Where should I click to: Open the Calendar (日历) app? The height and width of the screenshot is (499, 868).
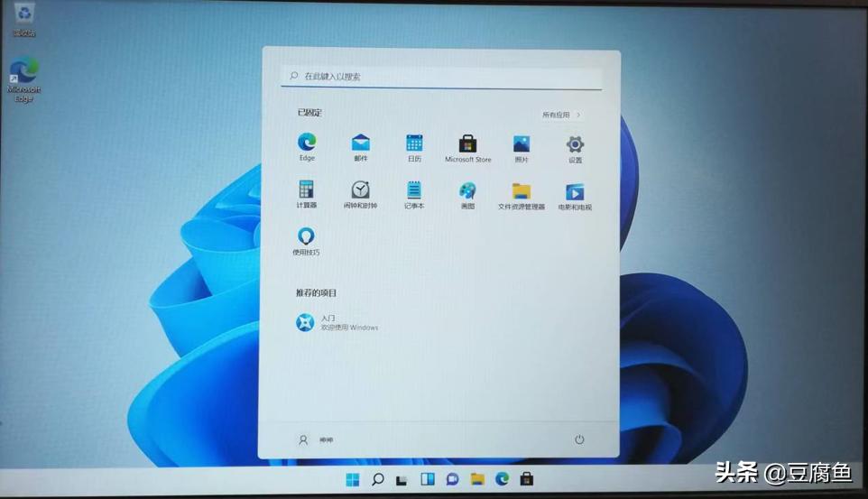(x=414, y=147)
